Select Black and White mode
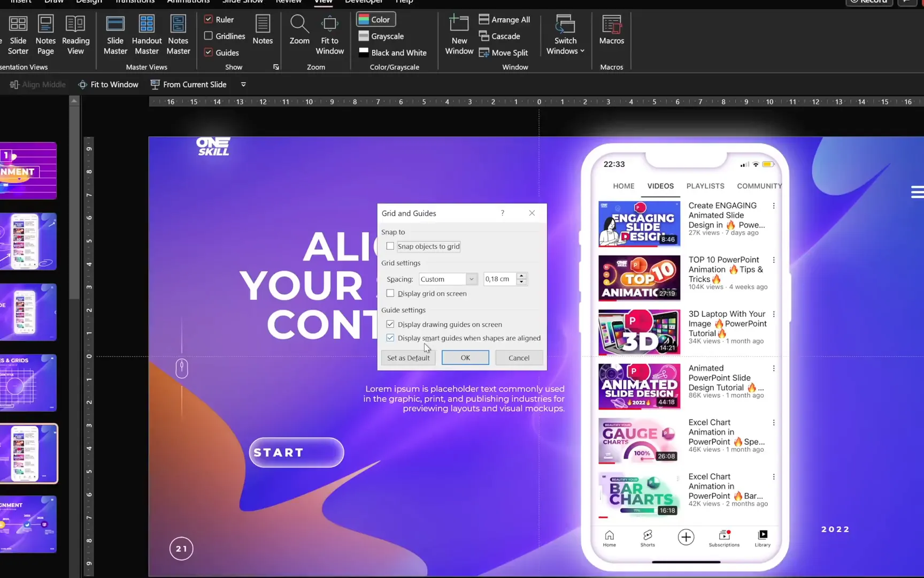This screenshot has width=924, height=578. [392, 52]
